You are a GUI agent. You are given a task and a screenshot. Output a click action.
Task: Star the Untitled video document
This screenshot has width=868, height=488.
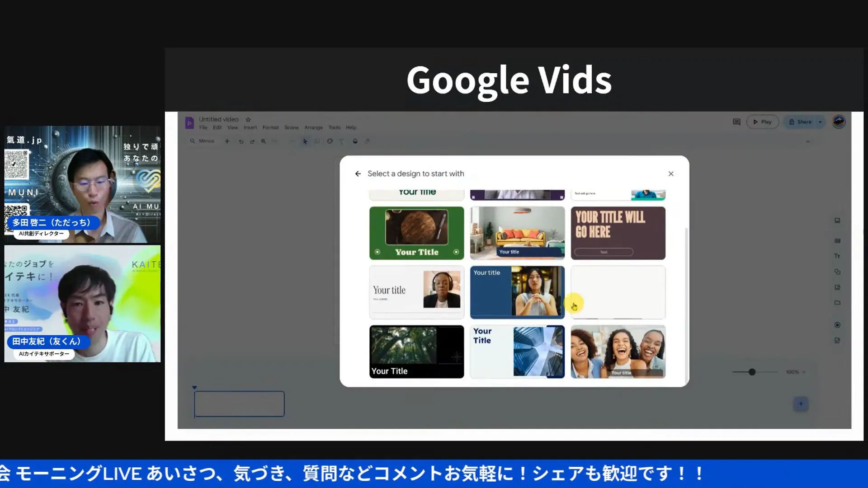pos(248,120)
